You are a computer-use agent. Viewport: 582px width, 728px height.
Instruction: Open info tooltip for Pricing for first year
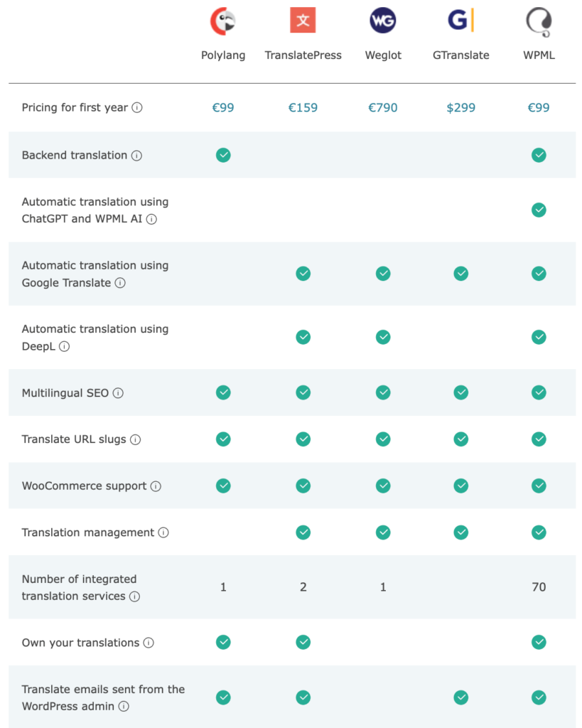pos(137,108)
